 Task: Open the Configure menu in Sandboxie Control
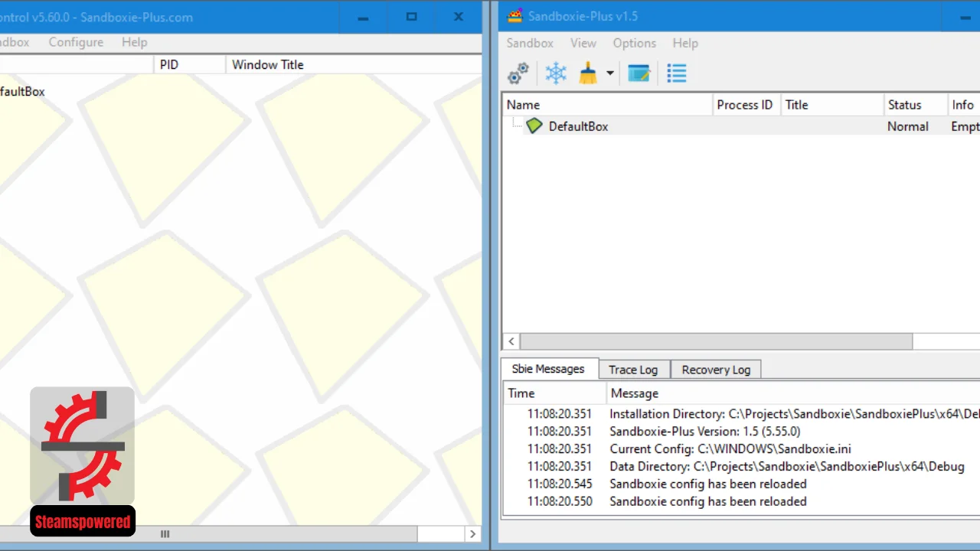pos(76,42)
